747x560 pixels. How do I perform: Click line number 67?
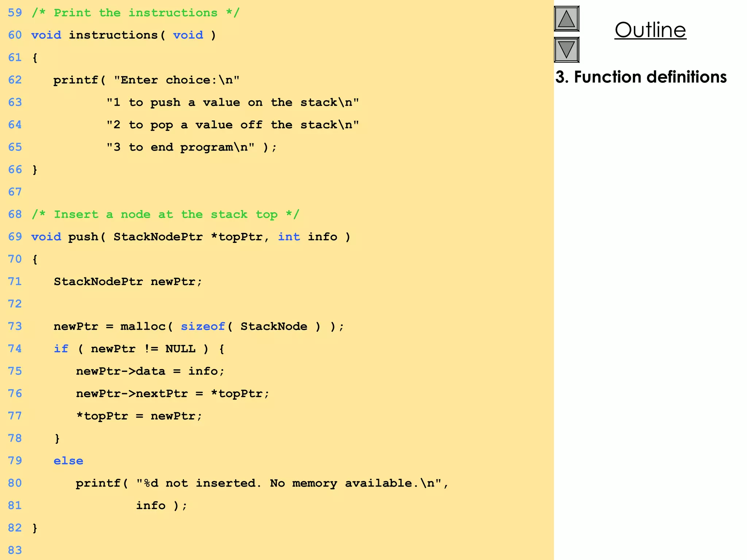(15, 192)
